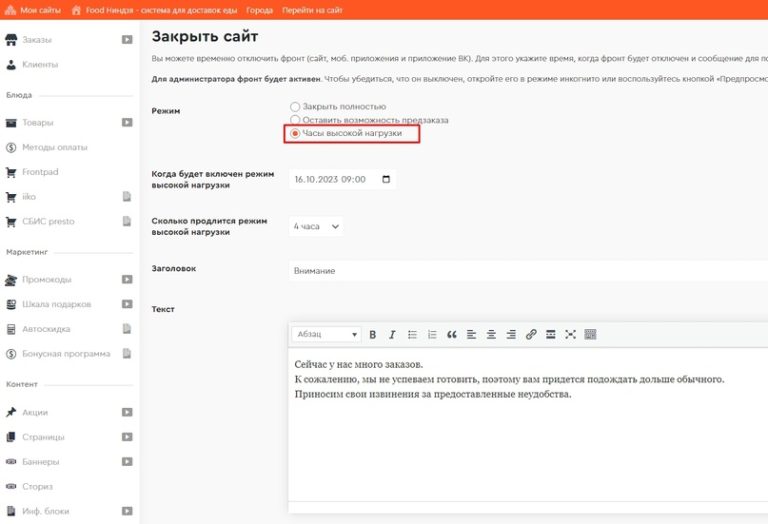Viewport: 768px width, 524px height.
Task: Toggle fullscreen mode in the editor
Action: [x=571, y=335]
